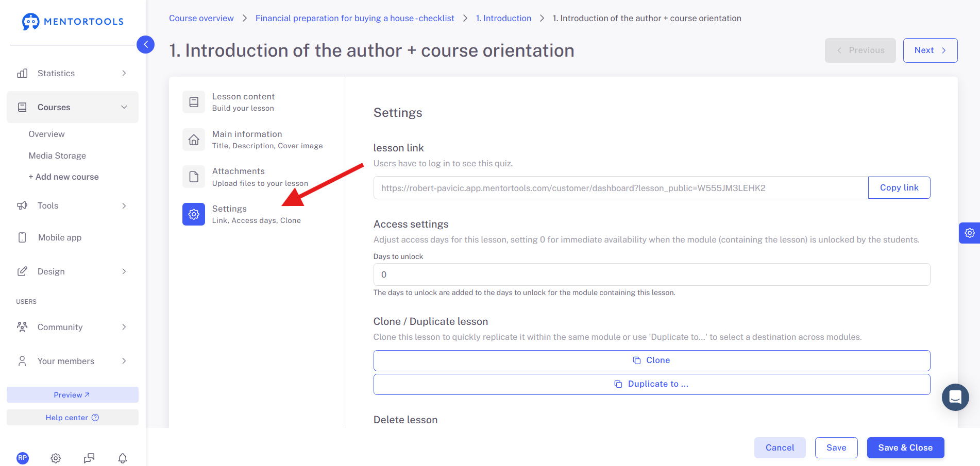
Task: Click the RP user avatar icon
Action: tap(23, 458)
